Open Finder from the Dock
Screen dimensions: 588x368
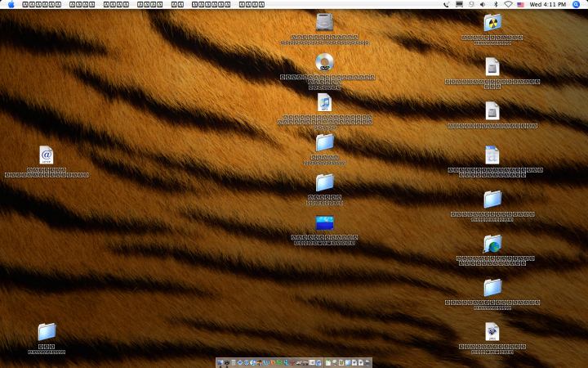coord(220,363)
